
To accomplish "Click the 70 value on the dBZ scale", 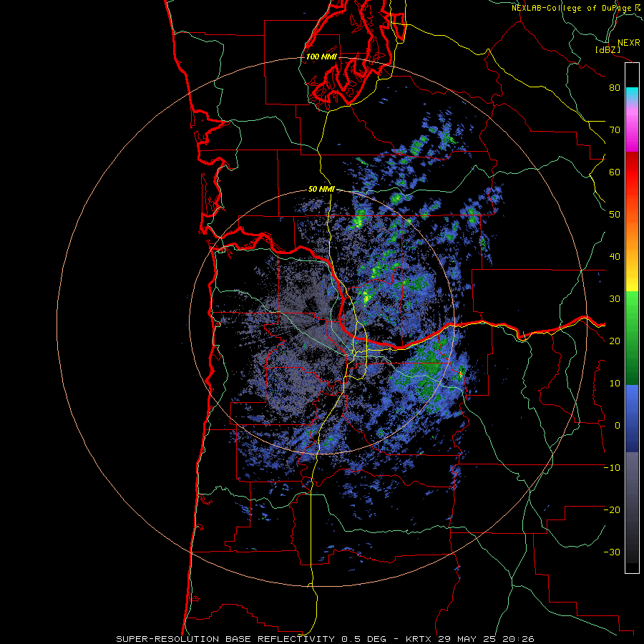I will coord(615,130).
